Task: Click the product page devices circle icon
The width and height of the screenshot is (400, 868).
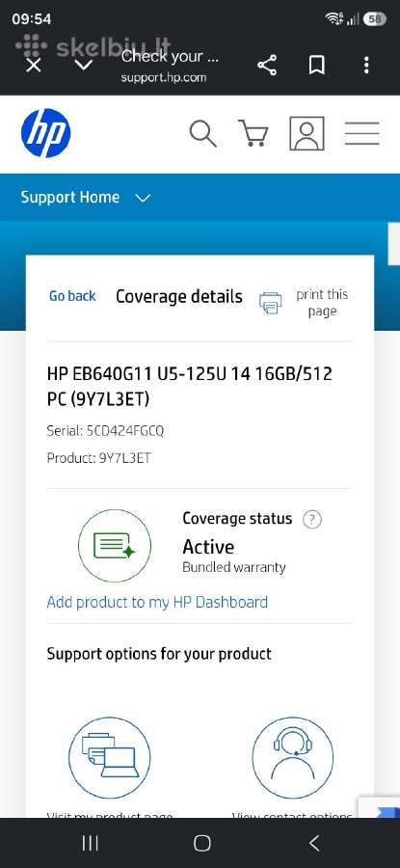Action: [x=110, y=757]
